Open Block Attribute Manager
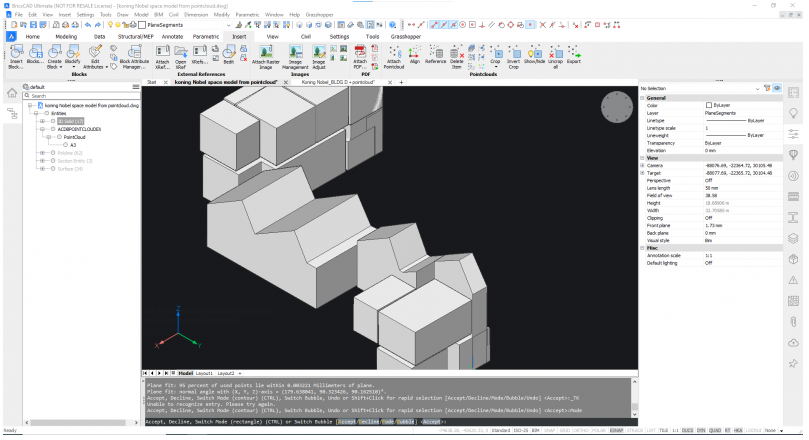 click(x=134, y=56)
